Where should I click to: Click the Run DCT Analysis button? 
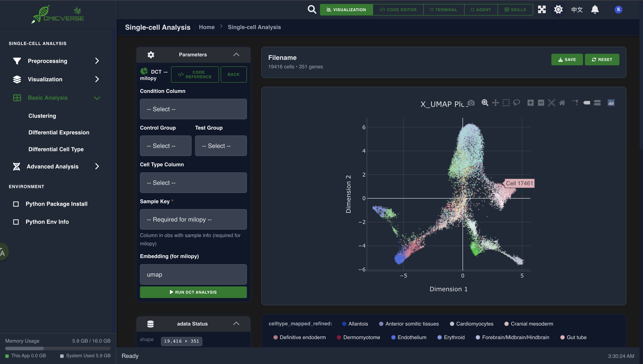point(193,292)
